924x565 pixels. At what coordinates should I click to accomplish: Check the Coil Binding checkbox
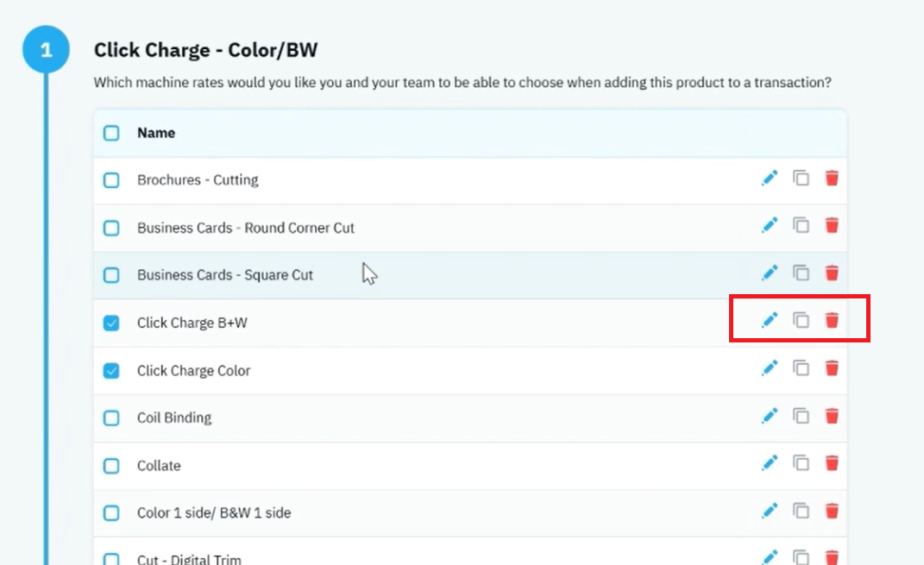click(x=111, y=418)
